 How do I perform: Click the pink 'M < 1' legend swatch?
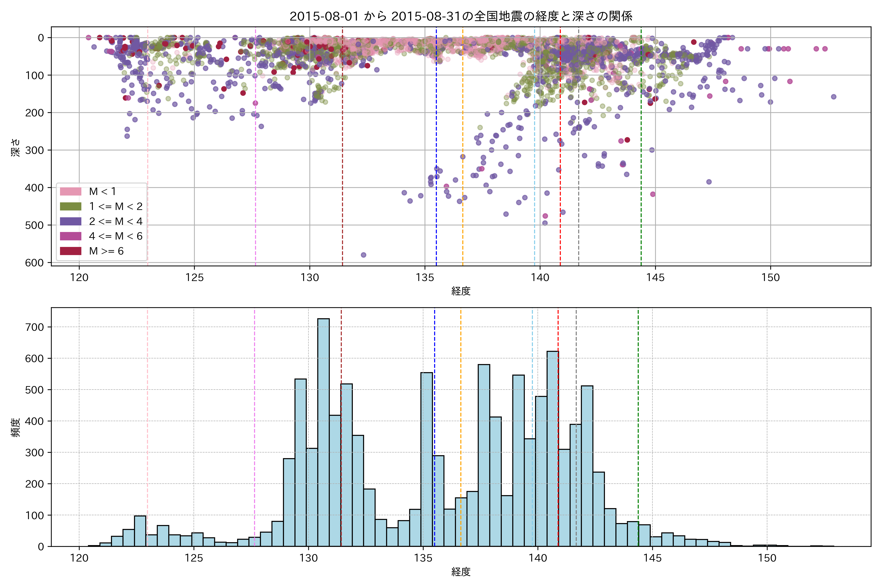(71, 192)
